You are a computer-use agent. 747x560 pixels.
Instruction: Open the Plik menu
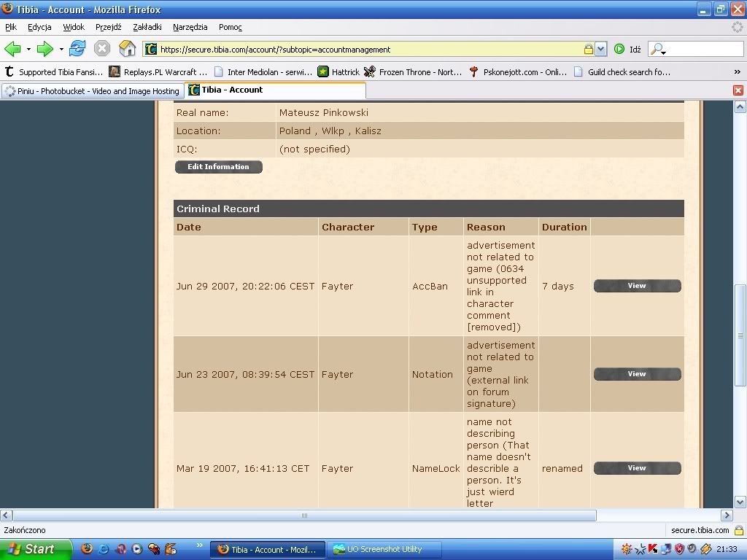[x=11, y=27]
